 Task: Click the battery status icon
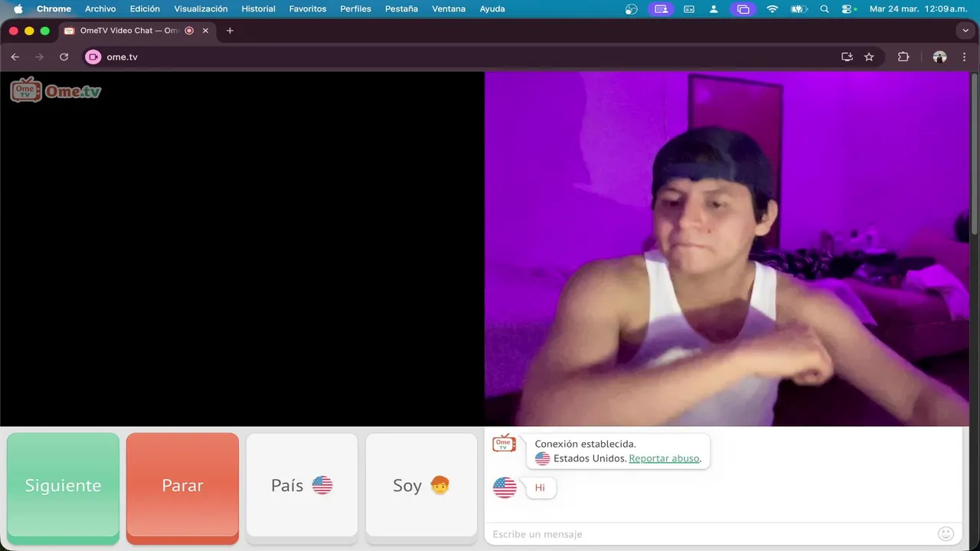(799, 9)
